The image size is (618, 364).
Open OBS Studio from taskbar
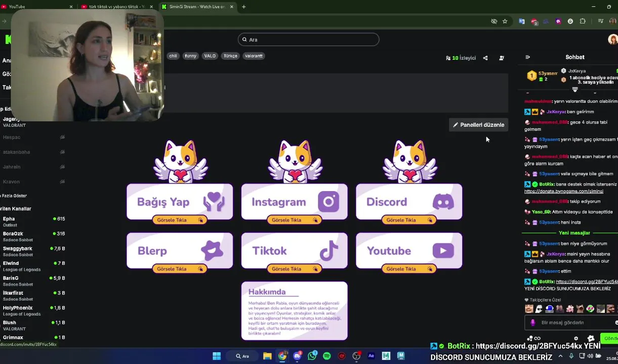click(x=356, y=356)
